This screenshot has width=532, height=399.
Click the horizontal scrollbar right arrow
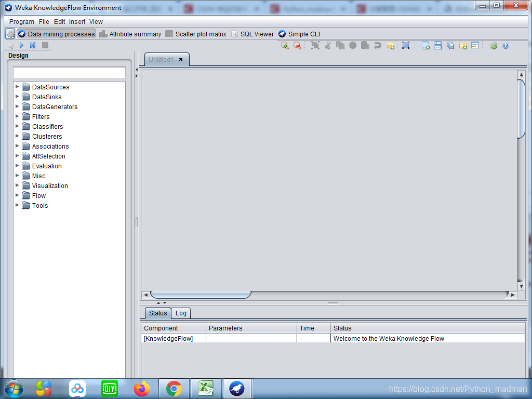click(513, 295)
